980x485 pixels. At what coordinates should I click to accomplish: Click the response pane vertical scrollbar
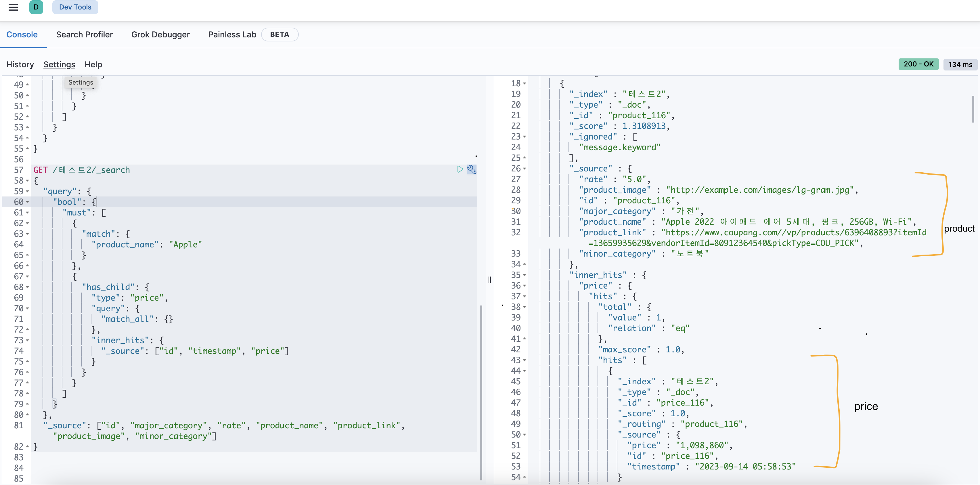[973, 109]
